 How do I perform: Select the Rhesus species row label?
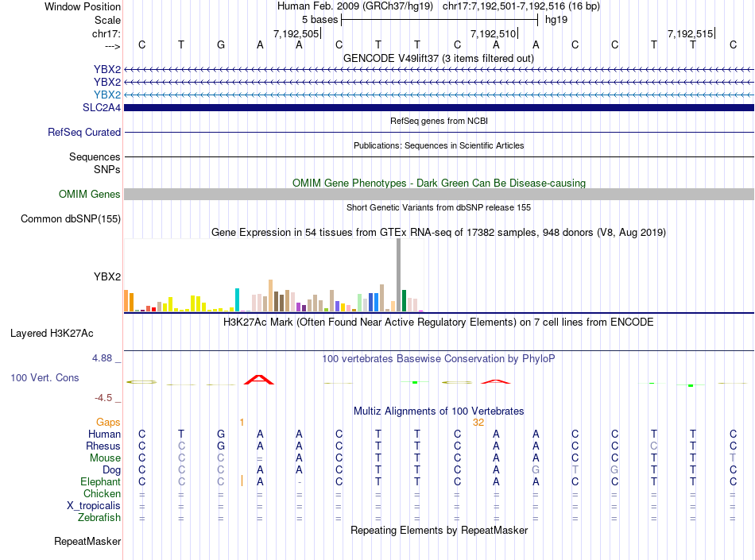[x=103, y=446]
